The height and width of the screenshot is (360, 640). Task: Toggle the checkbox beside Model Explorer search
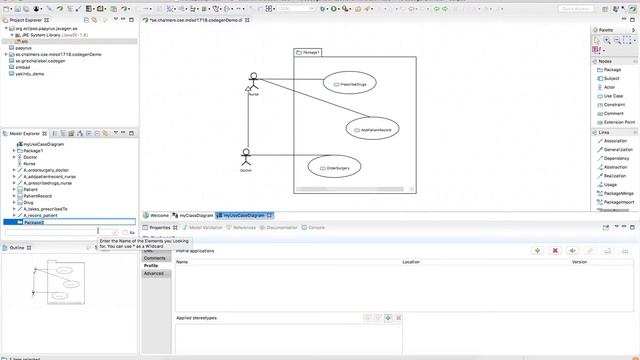point(125,233)
